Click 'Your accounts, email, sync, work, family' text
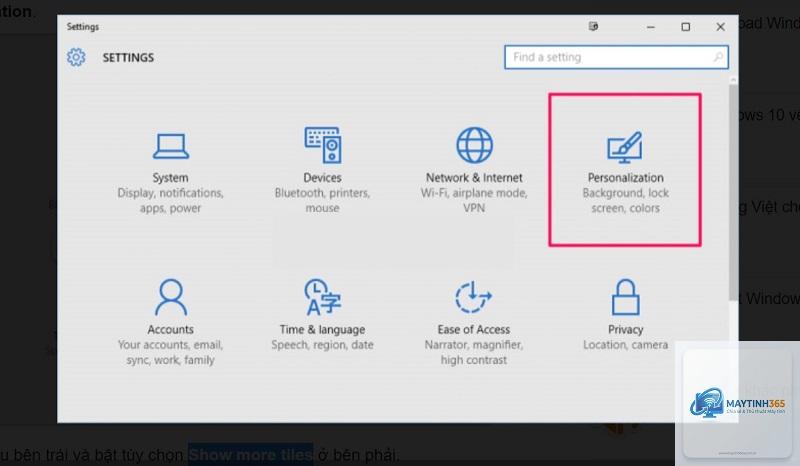The width and height of the screenshot is (800, 466). point(170,352)
